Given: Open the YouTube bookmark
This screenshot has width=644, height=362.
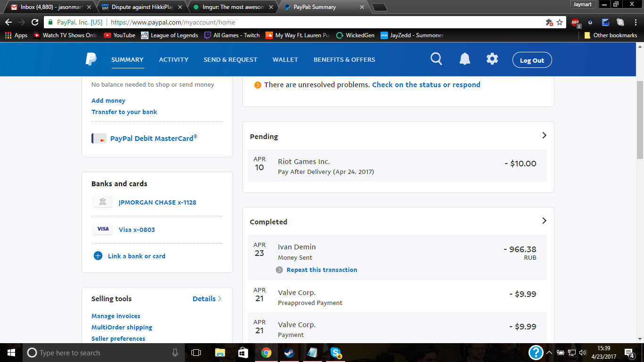Looking at the screenshot, I should pyautogui.click(x=119, y=35).
